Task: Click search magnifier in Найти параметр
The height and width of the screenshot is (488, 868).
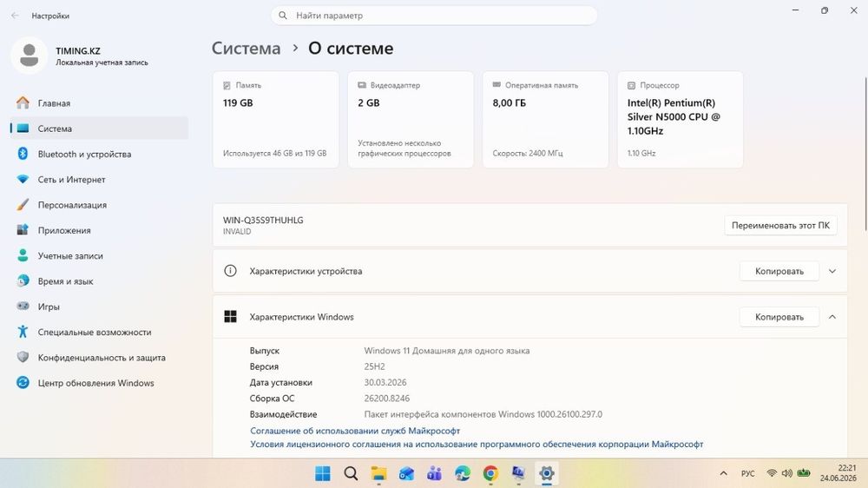Action: pos(283,16)
